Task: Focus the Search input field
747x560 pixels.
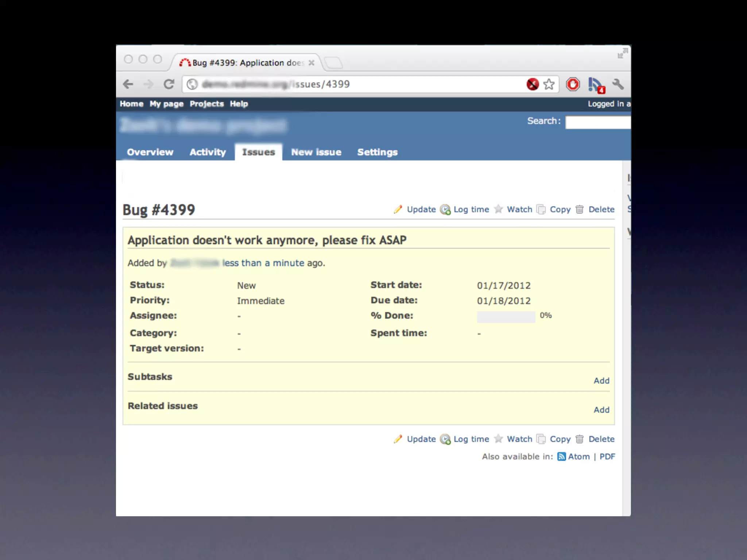Action: pos(597,122)
